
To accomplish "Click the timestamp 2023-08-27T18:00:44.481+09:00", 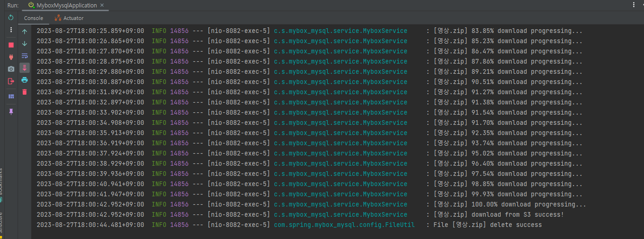I will (x=90, y=225).
